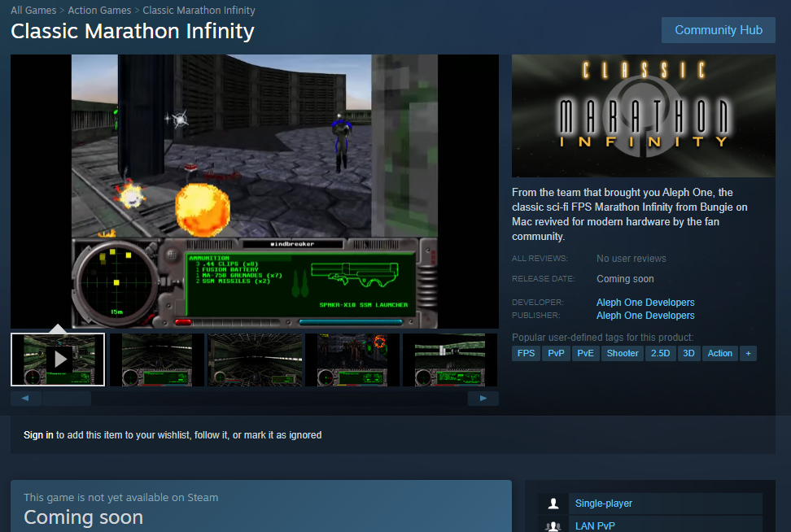Select the PvP tag
791x532 pixels.
[556, 354]
